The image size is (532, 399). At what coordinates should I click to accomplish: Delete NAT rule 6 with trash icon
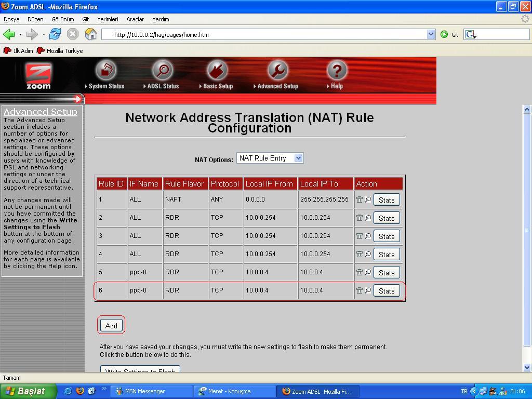pos(360,290)
